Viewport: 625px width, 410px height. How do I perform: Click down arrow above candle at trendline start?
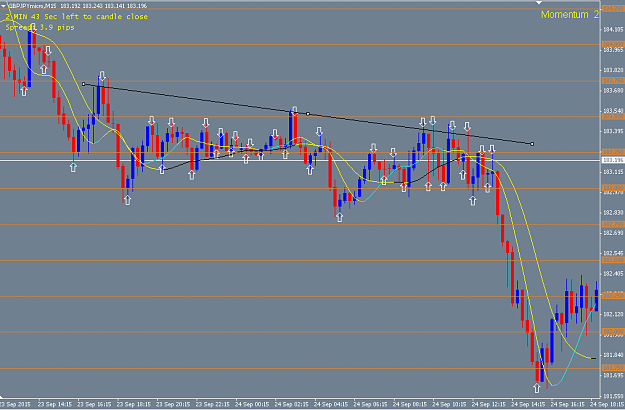102,76
